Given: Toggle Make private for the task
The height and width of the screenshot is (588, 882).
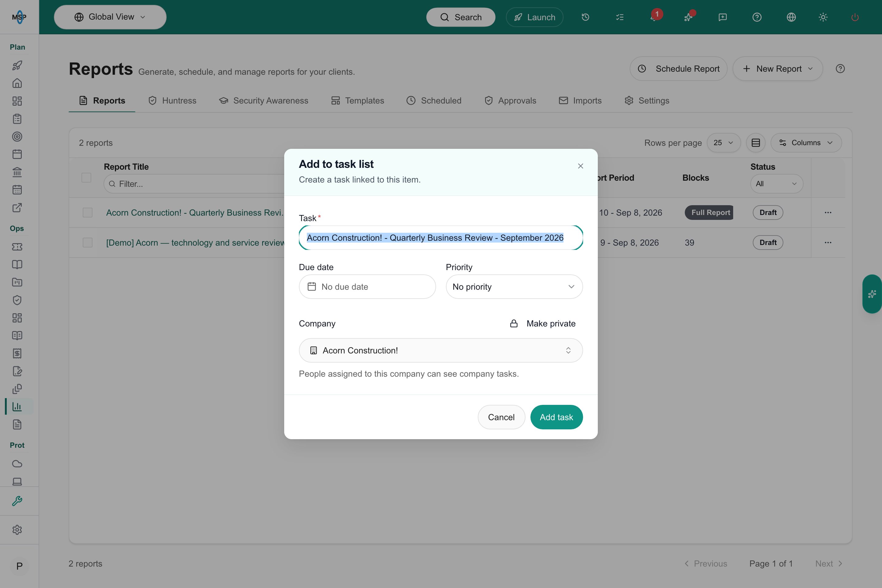Looking at the screenshot, I should tap(543, 324).
